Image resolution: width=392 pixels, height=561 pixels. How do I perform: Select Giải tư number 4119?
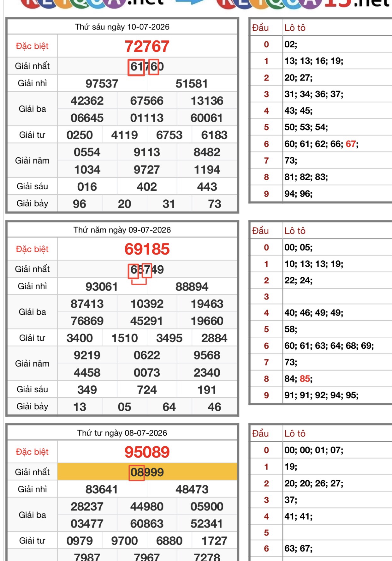125,135
